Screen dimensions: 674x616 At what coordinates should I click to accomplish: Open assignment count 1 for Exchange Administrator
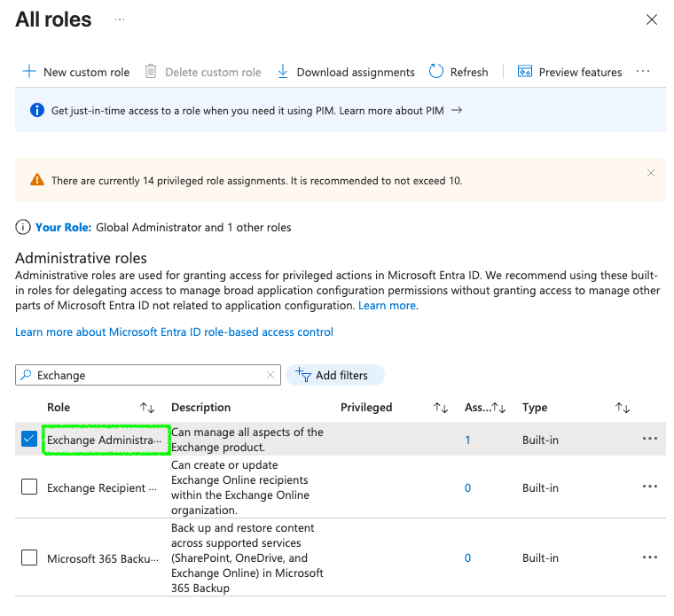pyautogui.click(x=467, y=440)
